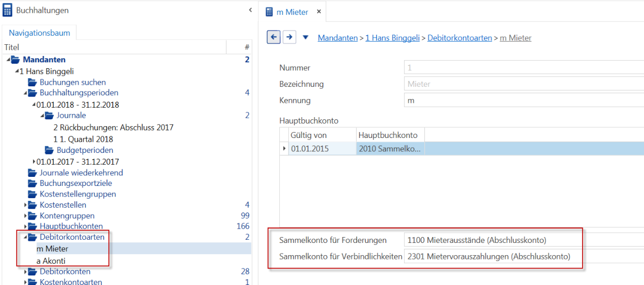Viewport: 644px width, 285px height.
Task: Select 2 Rückbuchungen: Abschluss 2017 journal
Action: pyautogui.click(x=113, y=127)
